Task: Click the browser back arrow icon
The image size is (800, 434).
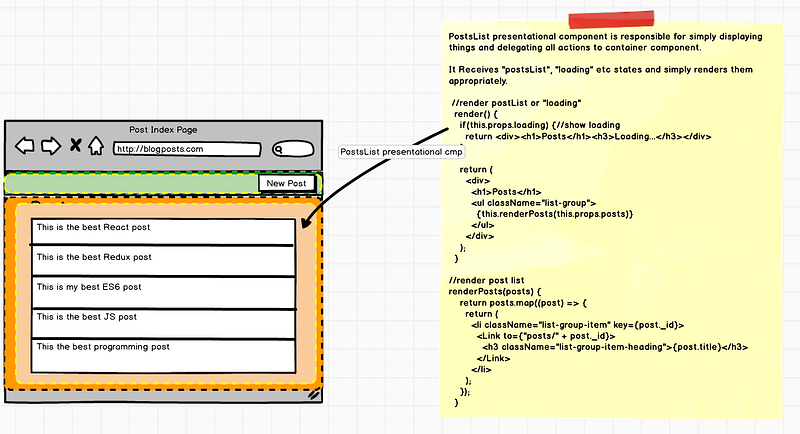Action: coord(24,146)
